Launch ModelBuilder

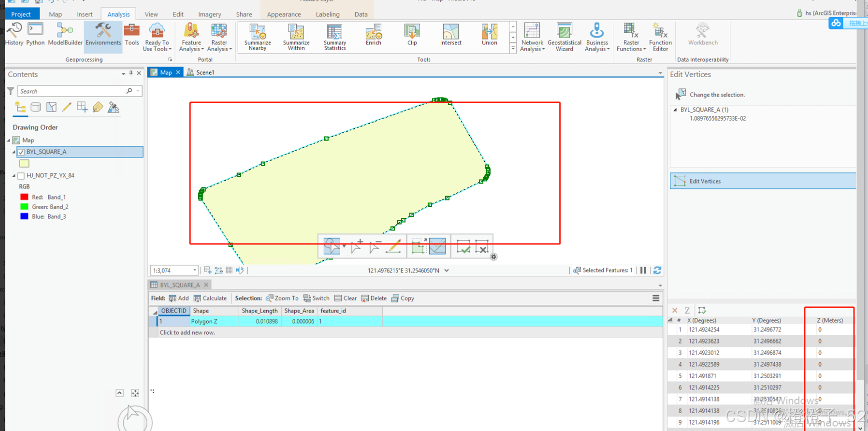(65, 34)
